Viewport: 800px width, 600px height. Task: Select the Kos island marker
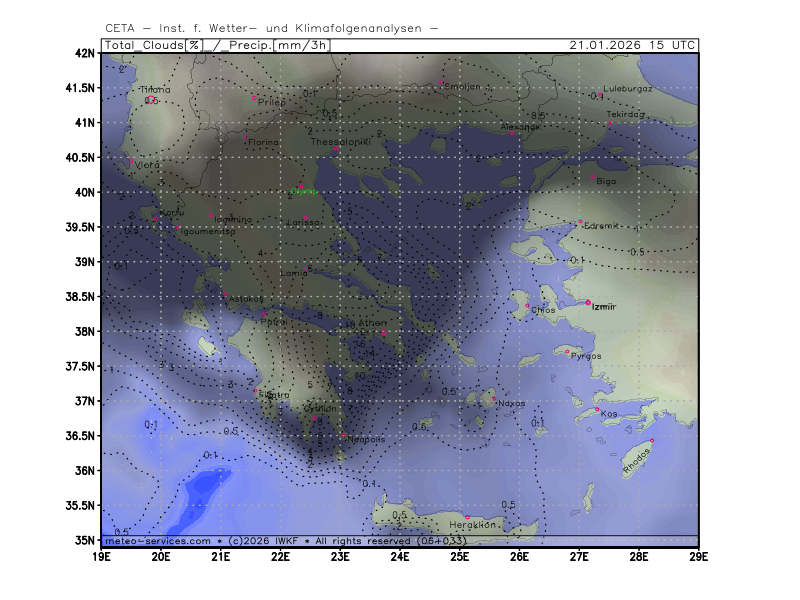coord(598,409)
